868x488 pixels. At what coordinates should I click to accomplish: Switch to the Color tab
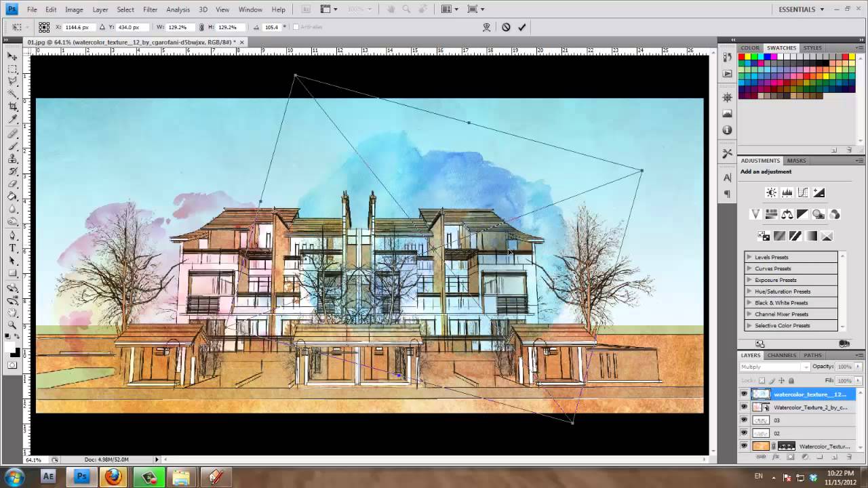tap(750, 48)
